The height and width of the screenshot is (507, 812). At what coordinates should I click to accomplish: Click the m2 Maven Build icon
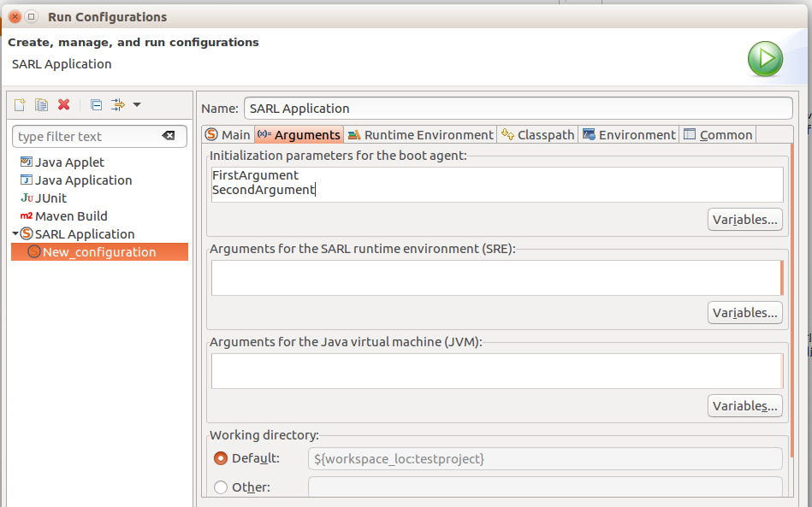coord(27,216)
